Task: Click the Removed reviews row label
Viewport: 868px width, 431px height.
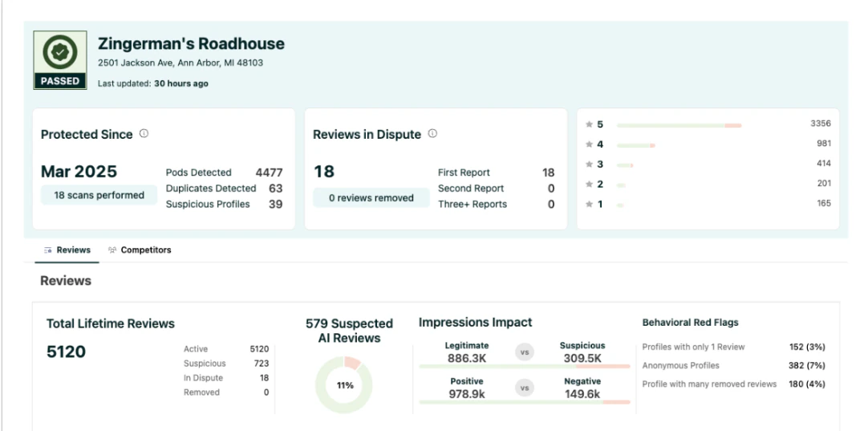Action: point(201,392)
